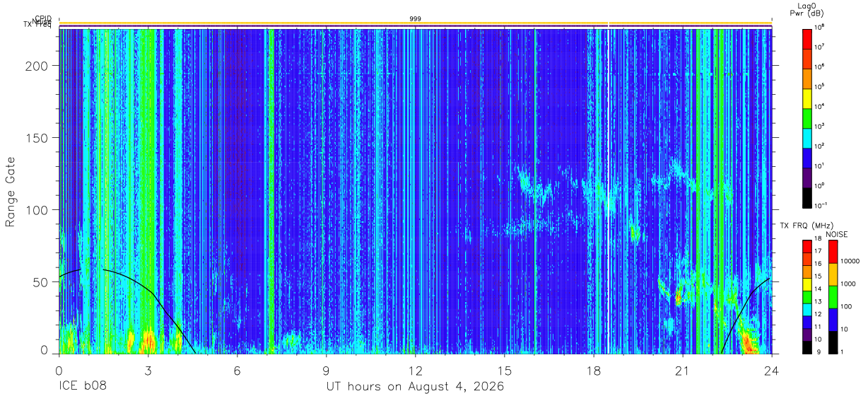Click the cyan segment of the TX FRQ colorbar

[807, 309]
